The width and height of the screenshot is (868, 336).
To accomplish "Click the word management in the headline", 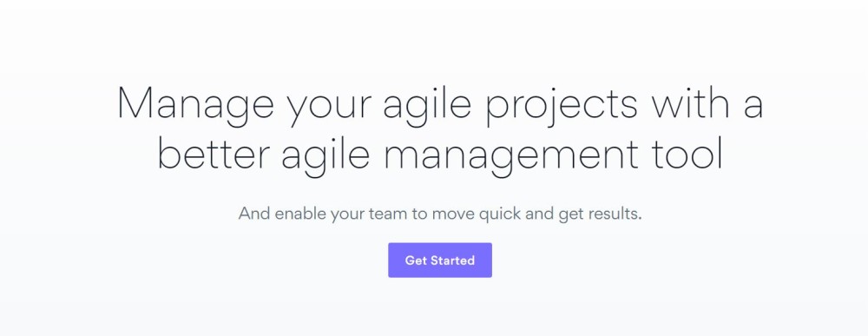I will click(x=511, y=155).
